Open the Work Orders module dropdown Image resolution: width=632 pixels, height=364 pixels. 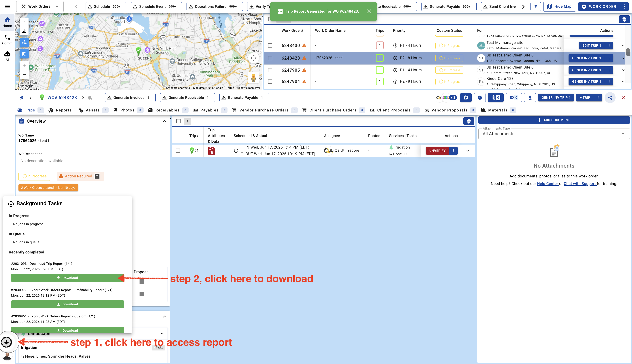(40, 7)
